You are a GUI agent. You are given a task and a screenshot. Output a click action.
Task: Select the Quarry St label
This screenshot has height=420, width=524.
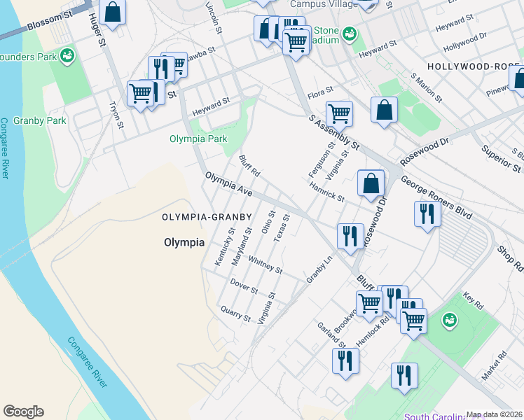click(x=235, y=314)
